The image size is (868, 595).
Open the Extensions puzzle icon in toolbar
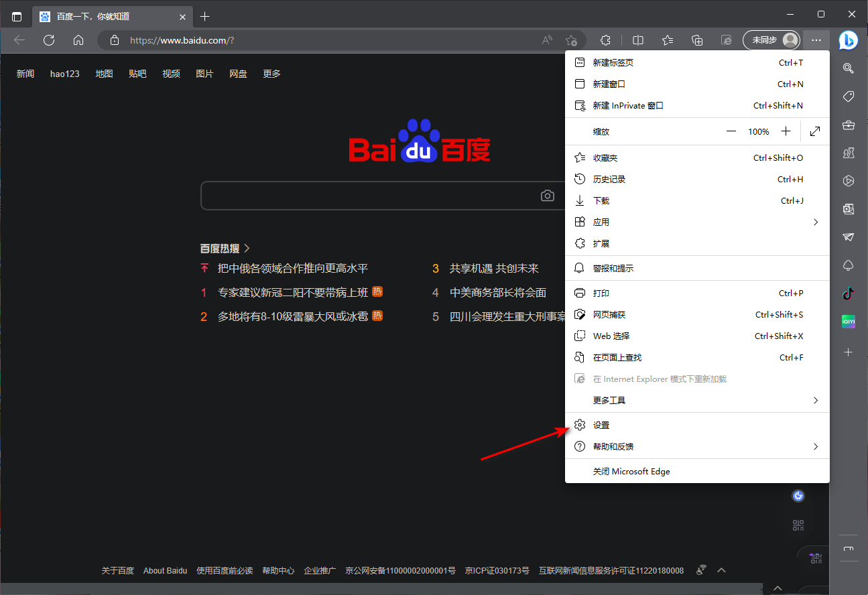point(605,40)
